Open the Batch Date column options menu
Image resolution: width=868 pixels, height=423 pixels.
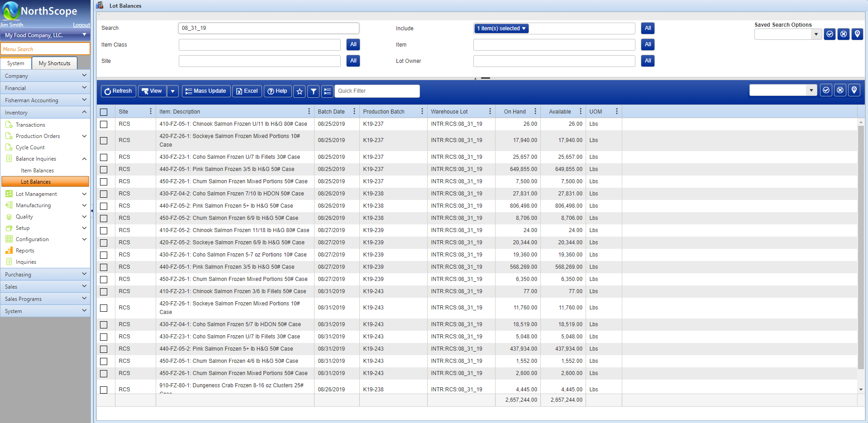point(354,111)
